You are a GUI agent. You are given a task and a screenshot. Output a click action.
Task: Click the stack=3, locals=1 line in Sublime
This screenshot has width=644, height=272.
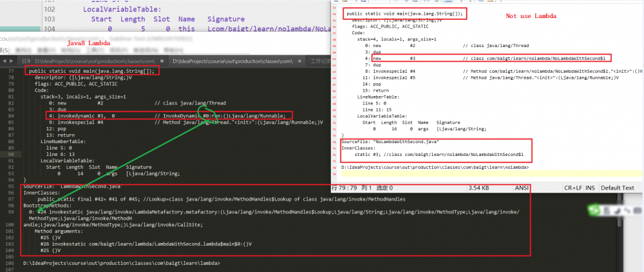tap(83, 97)
